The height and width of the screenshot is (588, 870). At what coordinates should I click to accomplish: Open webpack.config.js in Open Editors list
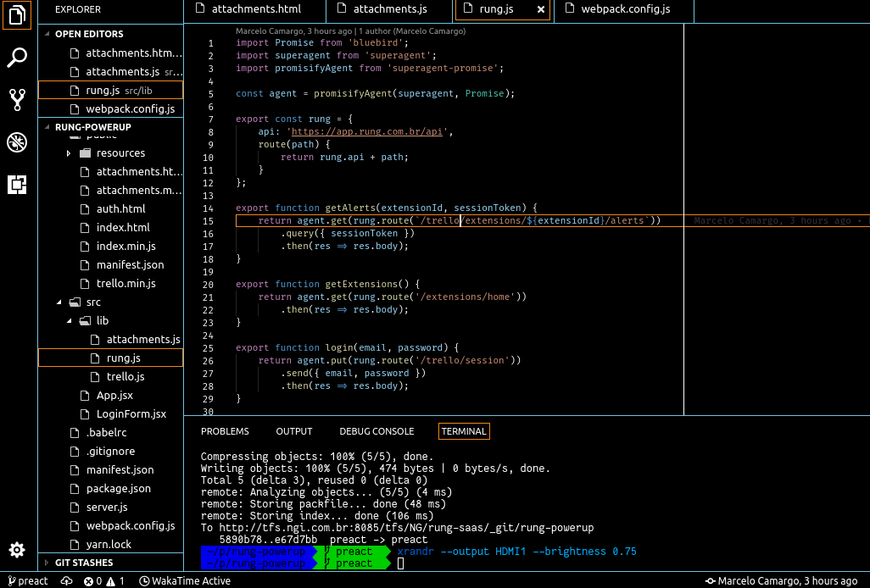[110, 108]
